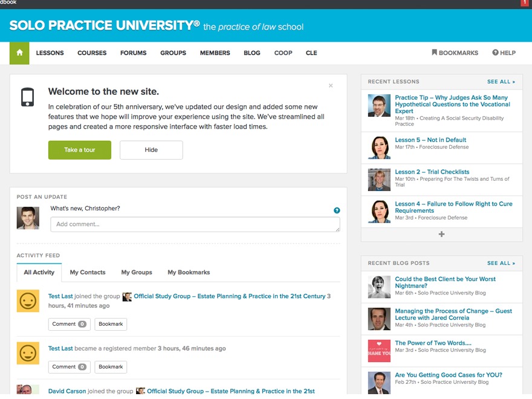This screenshot has height=399, width=532.
Task: Click Comment under Test Last joined the group
Action: click(69, 324)
